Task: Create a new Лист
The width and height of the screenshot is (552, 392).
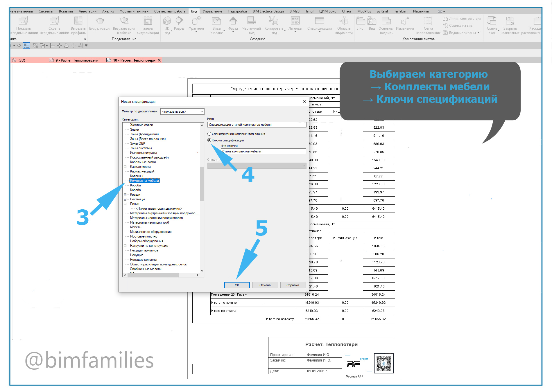Action: pos(361,23)
